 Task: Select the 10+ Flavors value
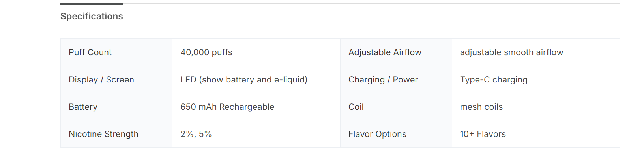(x=483, y=134)
